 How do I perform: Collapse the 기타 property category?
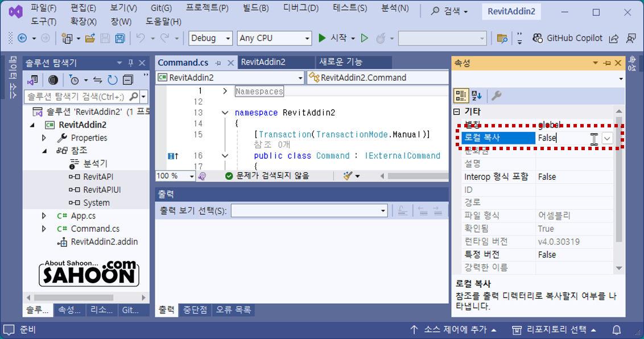tap(457, 111)
